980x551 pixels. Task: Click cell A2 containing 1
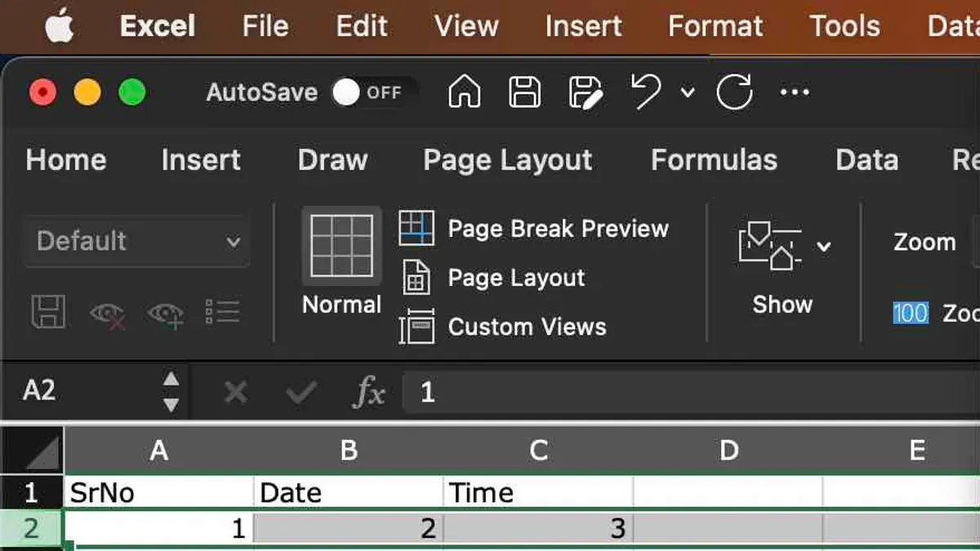pos(158,529)
